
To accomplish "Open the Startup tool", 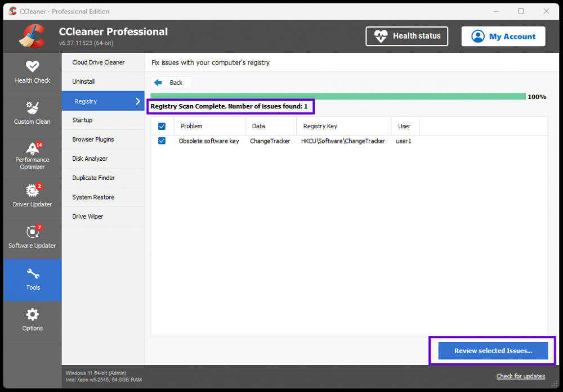I will tap(103, 120).
